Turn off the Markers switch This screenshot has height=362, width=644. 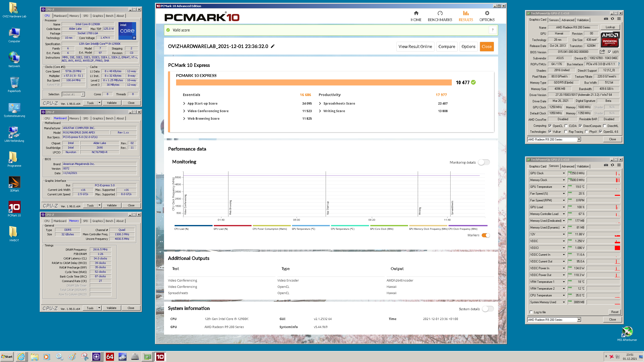pyautogui.click(x=486, y=235)
